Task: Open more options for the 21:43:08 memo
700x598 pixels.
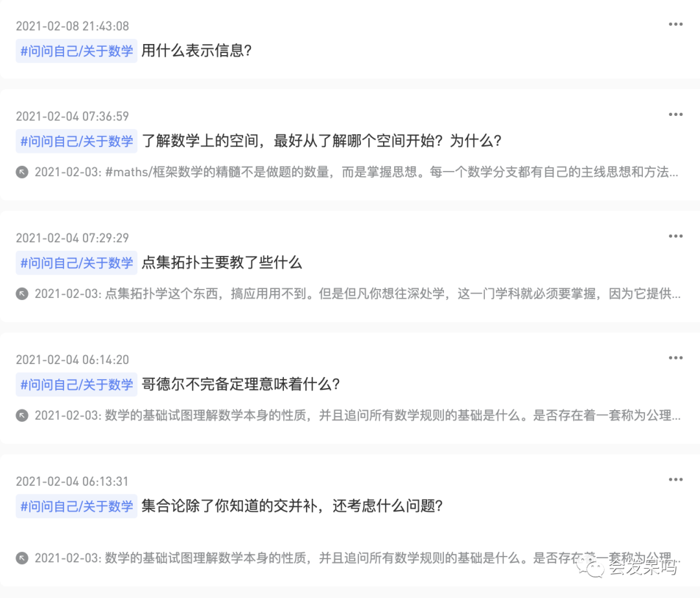Action: pyautogui.click(x=675, y=24)
